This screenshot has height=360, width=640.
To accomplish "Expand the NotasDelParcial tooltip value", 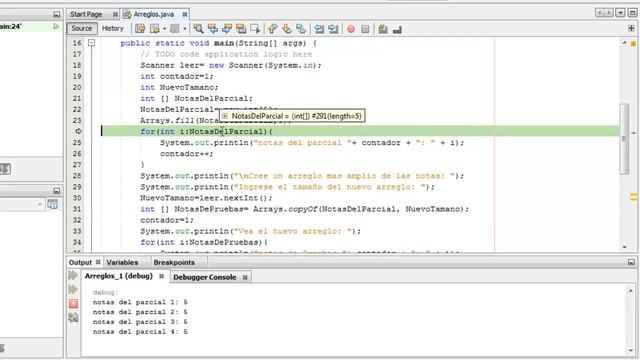I will [225, 116].
